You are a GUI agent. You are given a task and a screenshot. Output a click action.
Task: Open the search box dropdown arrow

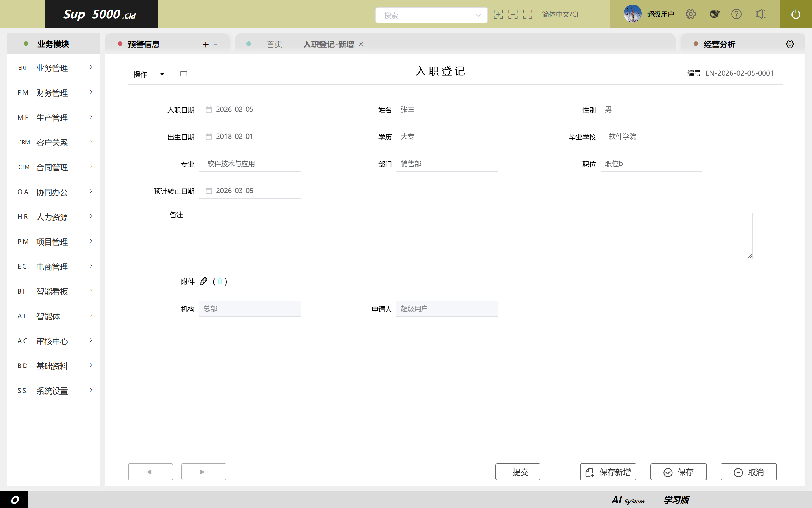tap(478, 15)
